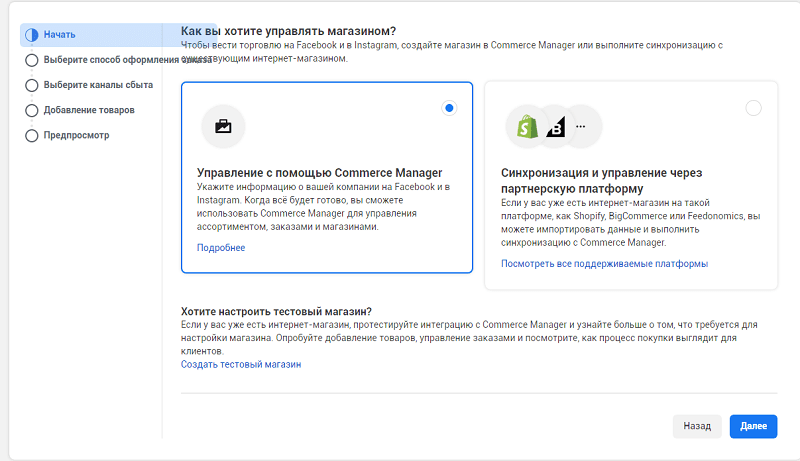Click the Выберите способ оформления step circle
The height and width of the screenshot is (461, 800).
pos(32,60)
